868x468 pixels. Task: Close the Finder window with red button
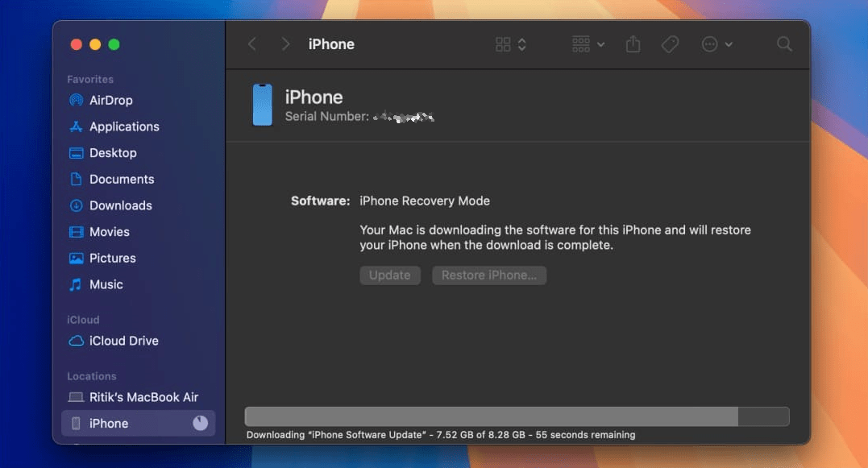tap(77, 44)
